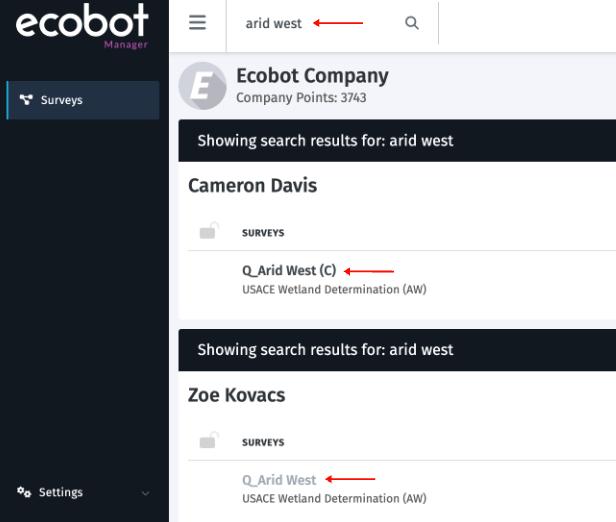Click the Cameron Davis user heading

click(253, 185)
